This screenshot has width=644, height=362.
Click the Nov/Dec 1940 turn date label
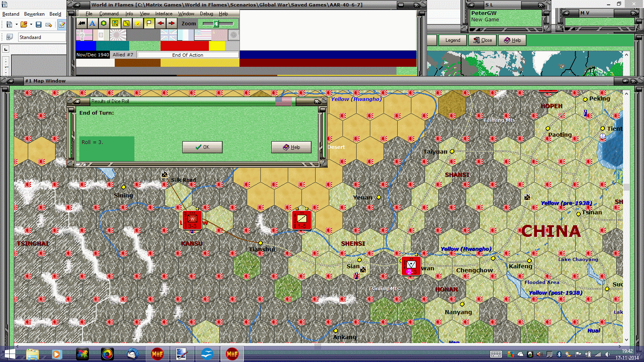point(93,55)
